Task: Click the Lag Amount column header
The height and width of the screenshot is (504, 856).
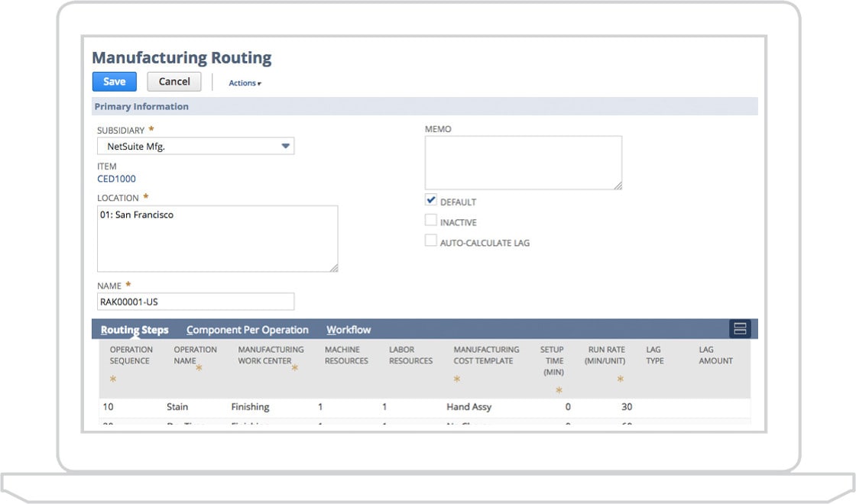Action: (715, 355)
